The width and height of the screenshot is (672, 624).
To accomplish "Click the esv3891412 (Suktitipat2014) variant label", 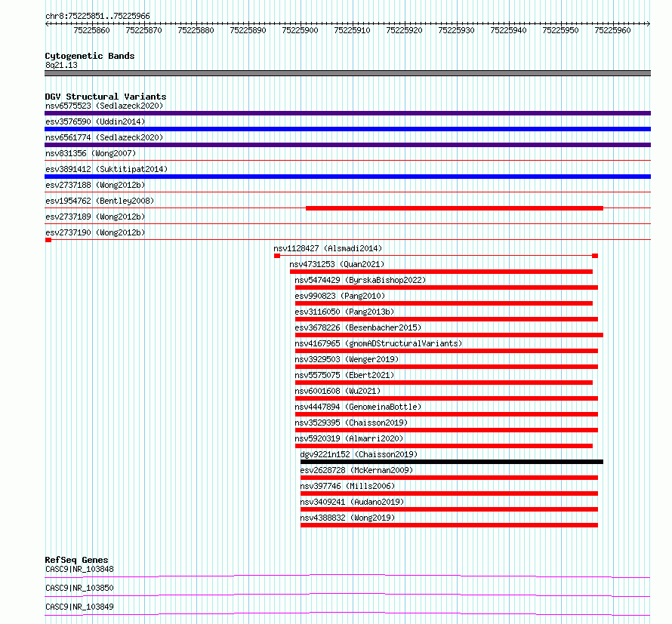I will tap(106, 169).
